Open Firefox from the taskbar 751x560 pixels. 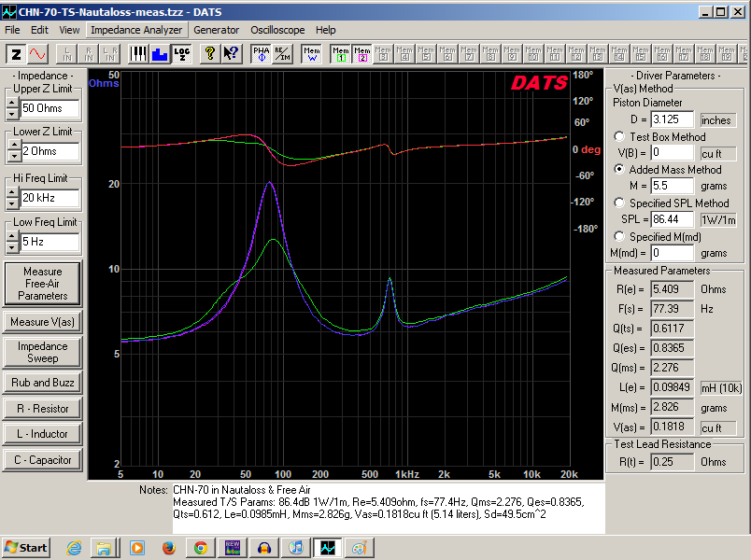tap(168, 548)
